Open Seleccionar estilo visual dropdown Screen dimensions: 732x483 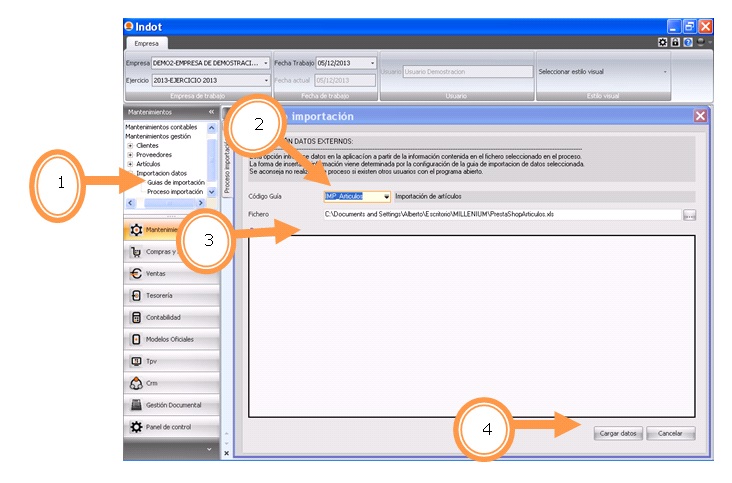(664, 72)
